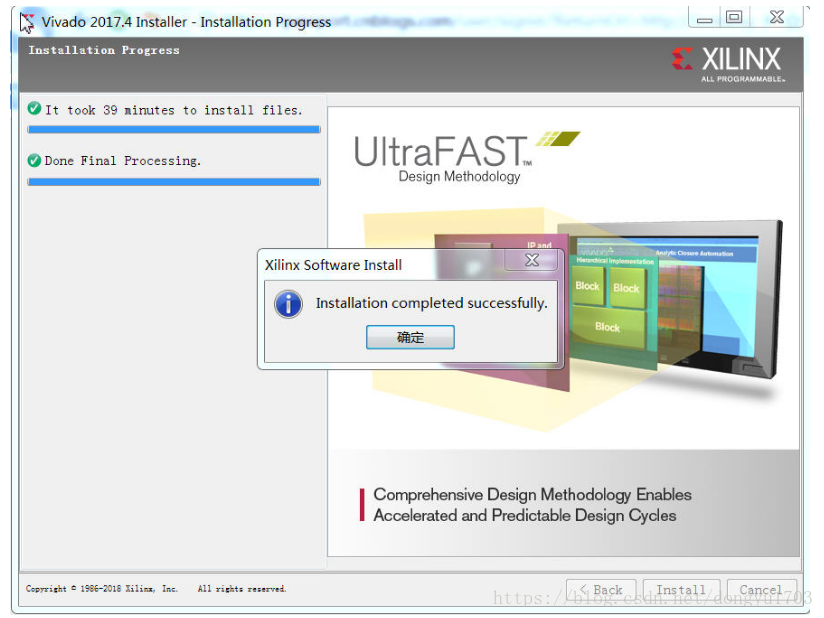The width and height of the screenshot is (824, 618).
Task: Click 'Comprehensive Design Methodology Enables' banner text
Action: [x=532, y=495]
